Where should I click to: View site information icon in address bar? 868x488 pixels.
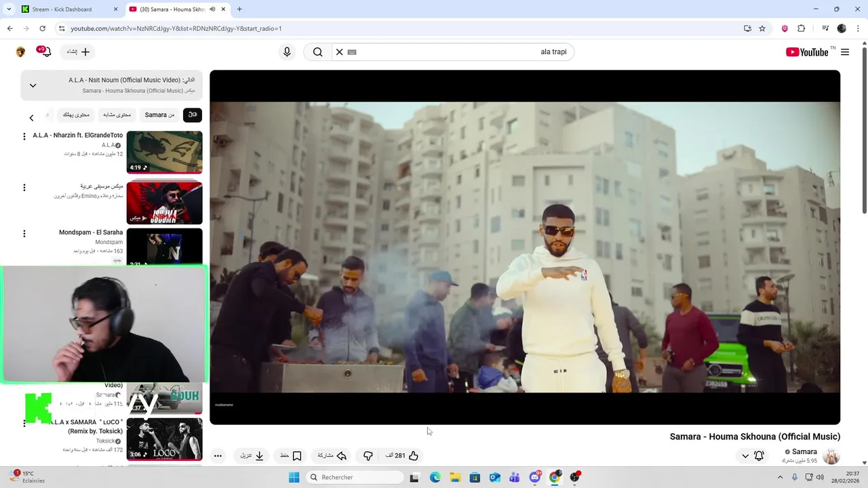click(x=62, y=28)
